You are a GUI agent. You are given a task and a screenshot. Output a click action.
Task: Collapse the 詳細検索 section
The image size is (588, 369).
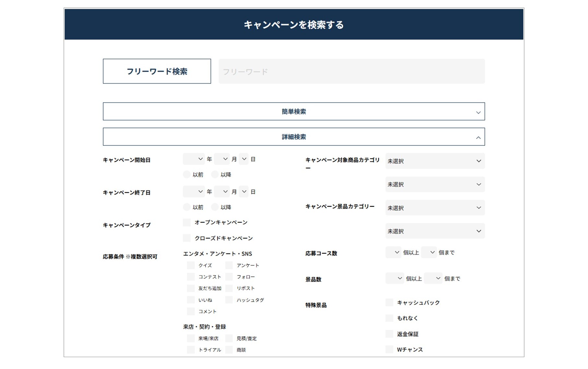tap(294, 136)
